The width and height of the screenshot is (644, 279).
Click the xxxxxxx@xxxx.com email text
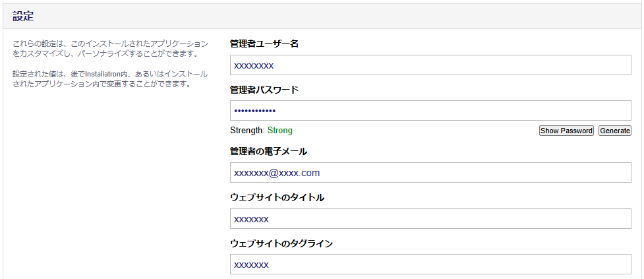277,173
